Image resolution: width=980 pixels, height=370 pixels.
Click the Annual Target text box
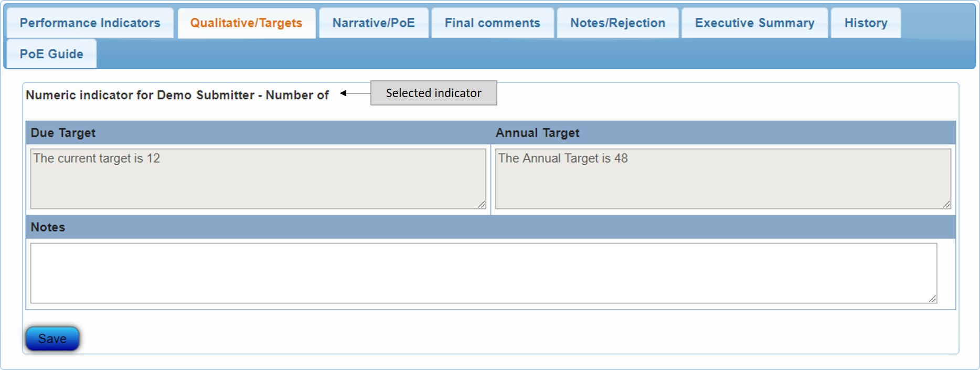[x=722, y=178]
